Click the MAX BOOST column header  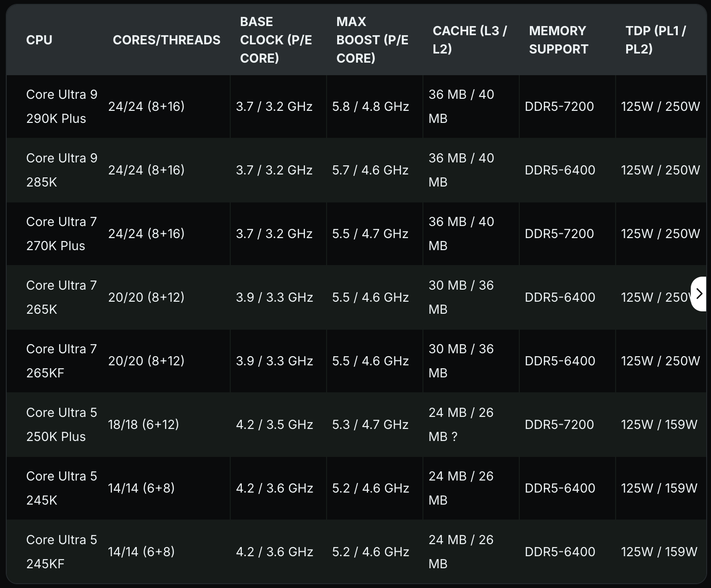tap(372, 40)
